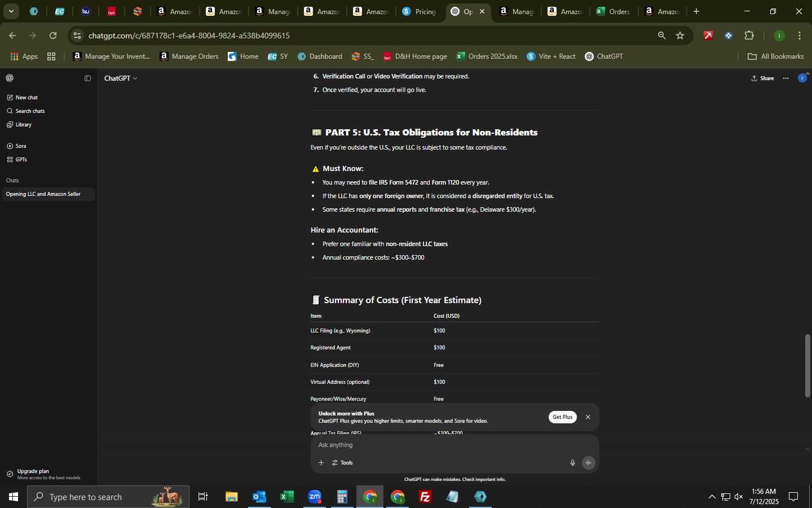
Task: Open the Tools menu in the composer
Action: coord(342,463)
